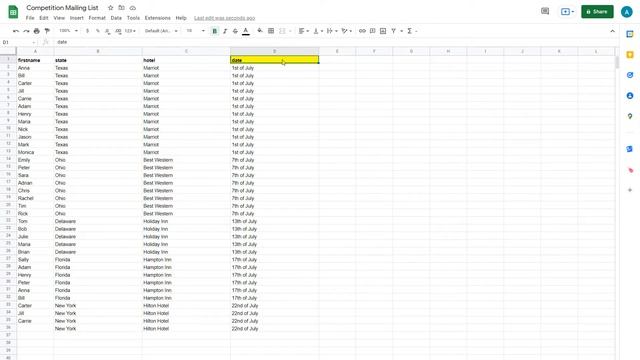
Task: Click the merge cells icon
Action: click(x=282, y=31)
